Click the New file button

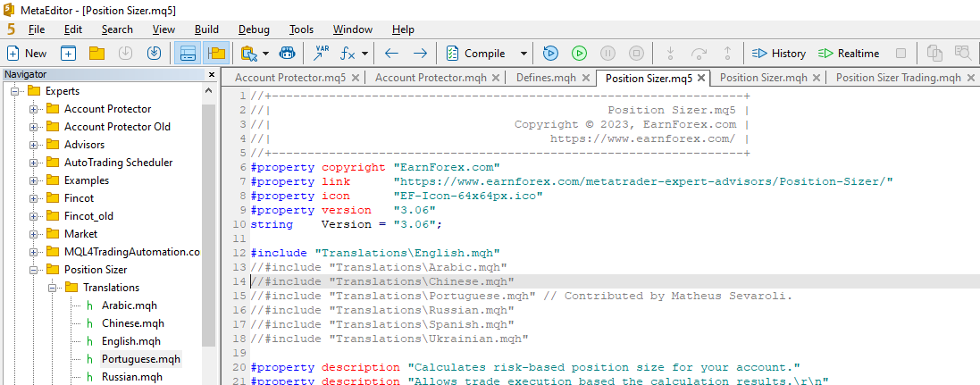coord(28,54)
